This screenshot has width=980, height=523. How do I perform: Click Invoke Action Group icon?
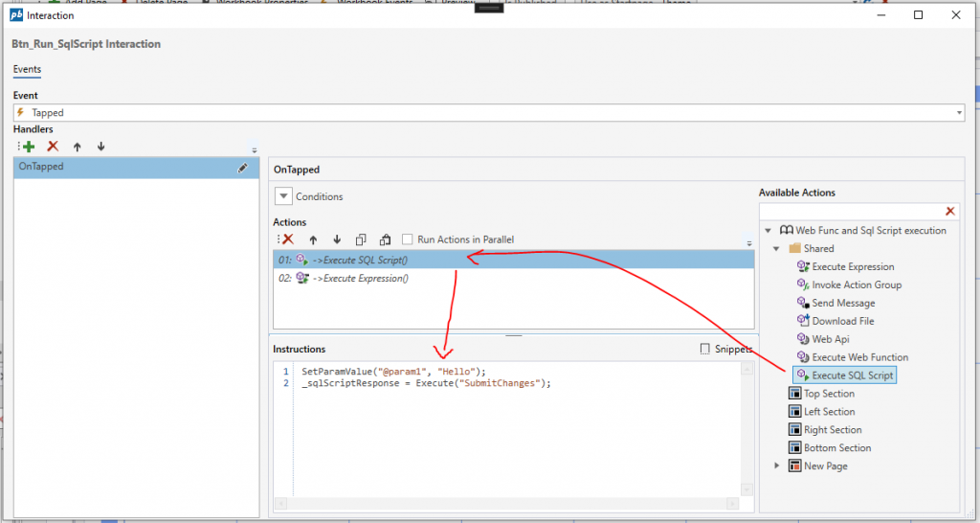pos(803,284)
